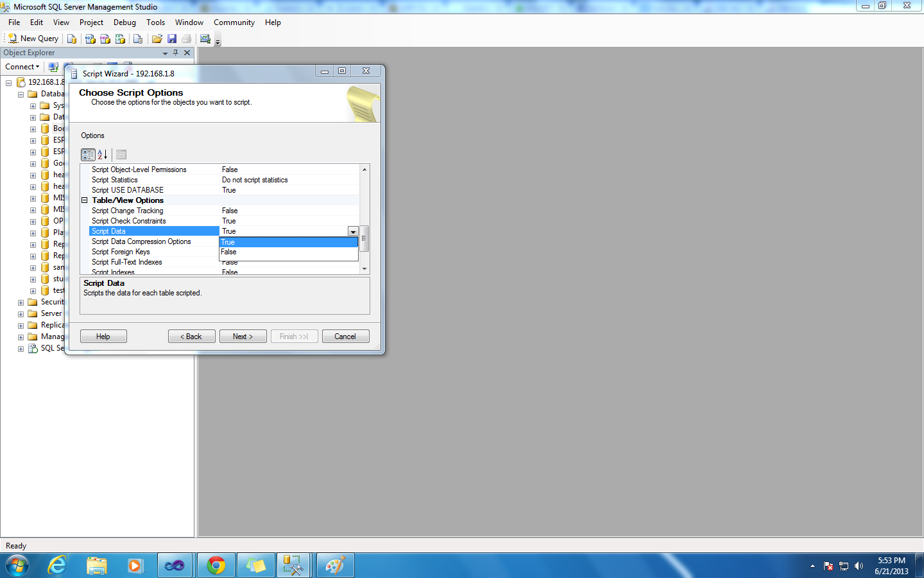Click the Help button in Script Wizard
924x578 pixels.
pyautogui.click(x=103, y=337)
